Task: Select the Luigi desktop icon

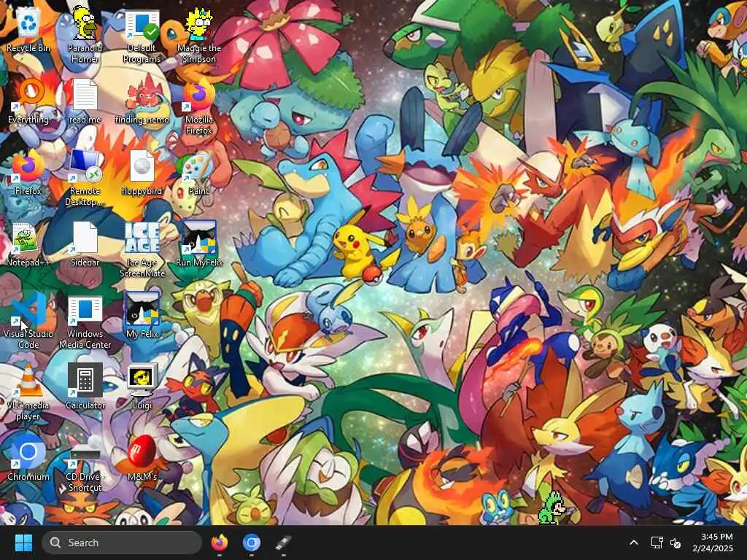Action: pos(142,386)
